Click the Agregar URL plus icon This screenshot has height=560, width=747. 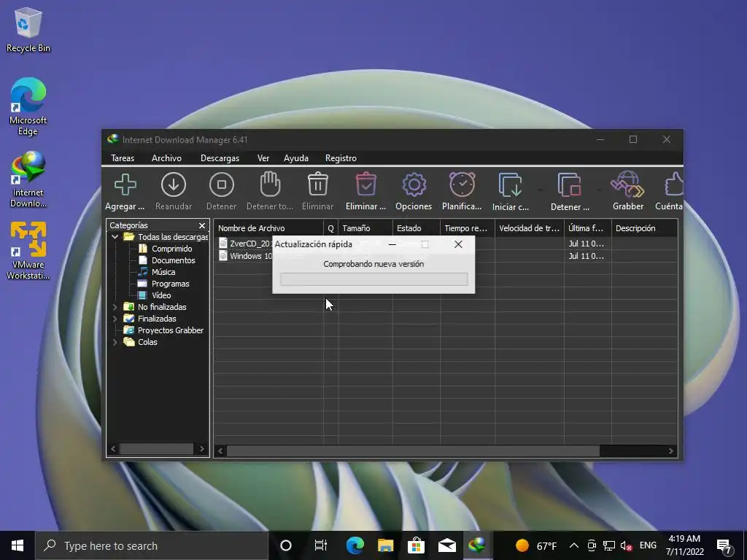125,184
